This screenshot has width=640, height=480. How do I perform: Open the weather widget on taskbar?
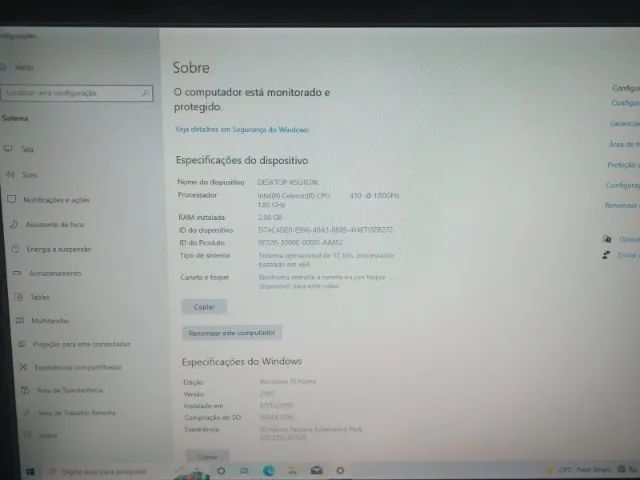578,470
